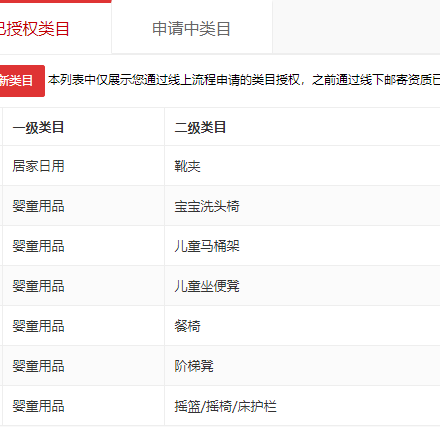This screenshot has width=440, height=427.
Task: Select the 居家日用 category cell
Action: (x=38, y=166)
